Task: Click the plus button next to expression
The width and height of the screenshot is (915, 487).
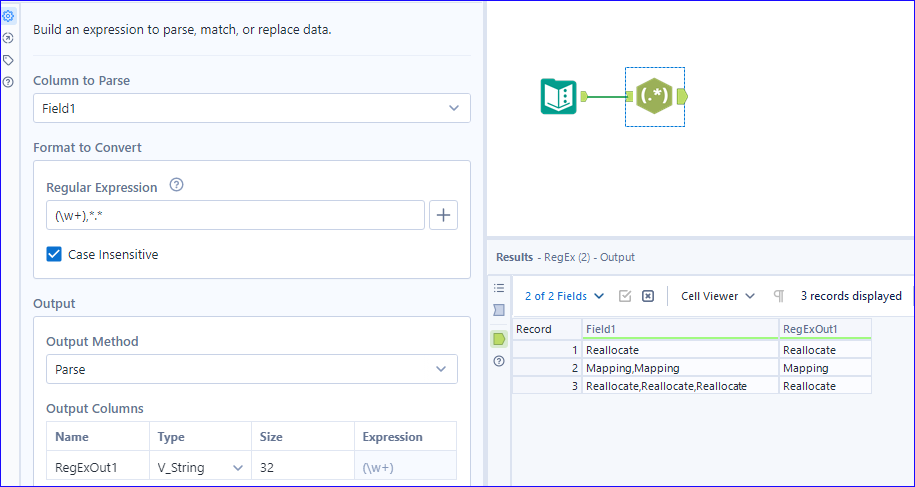Action: (443, 215)
